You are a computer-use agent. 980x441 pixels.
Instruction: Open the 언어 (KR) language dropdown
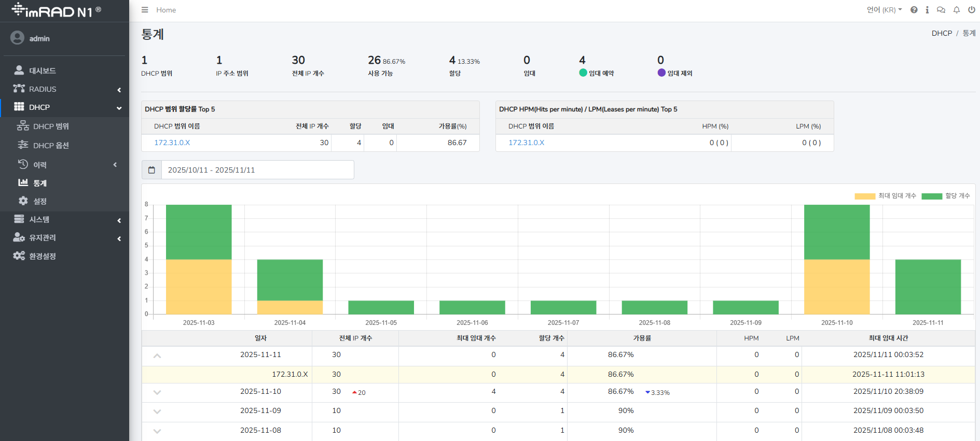[x=884, y=10]
